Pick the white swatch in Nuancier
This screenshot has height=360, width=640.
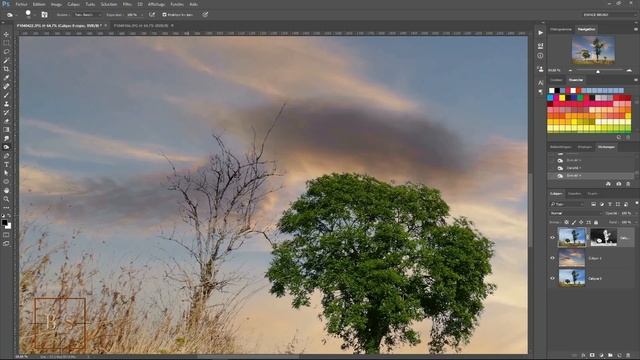(552, 91)
